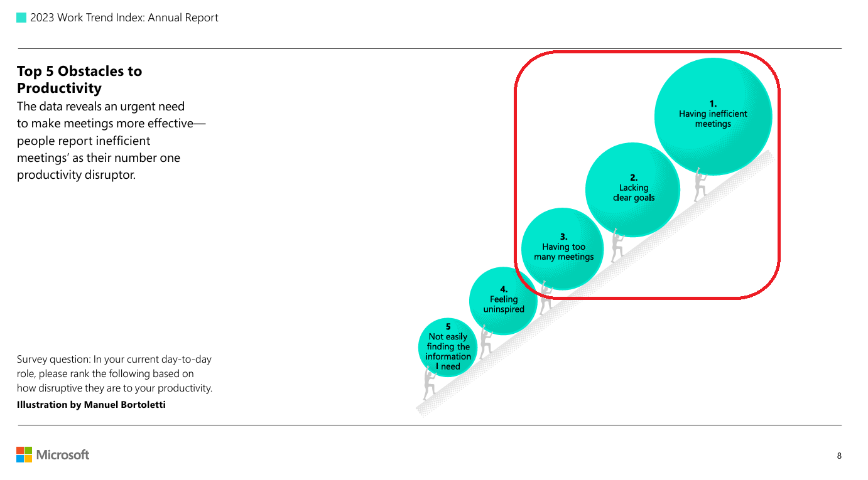Screen dimensions: 868x480
Task: Click the '2. Lacking clear goals' circle
Action: click(632, 189)
